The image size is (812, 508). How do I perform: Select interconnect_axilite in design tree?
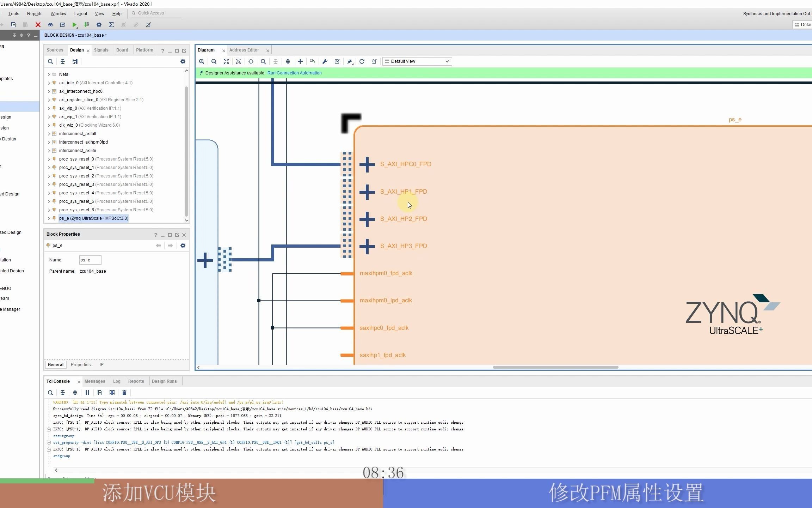(x=78, y=151)
